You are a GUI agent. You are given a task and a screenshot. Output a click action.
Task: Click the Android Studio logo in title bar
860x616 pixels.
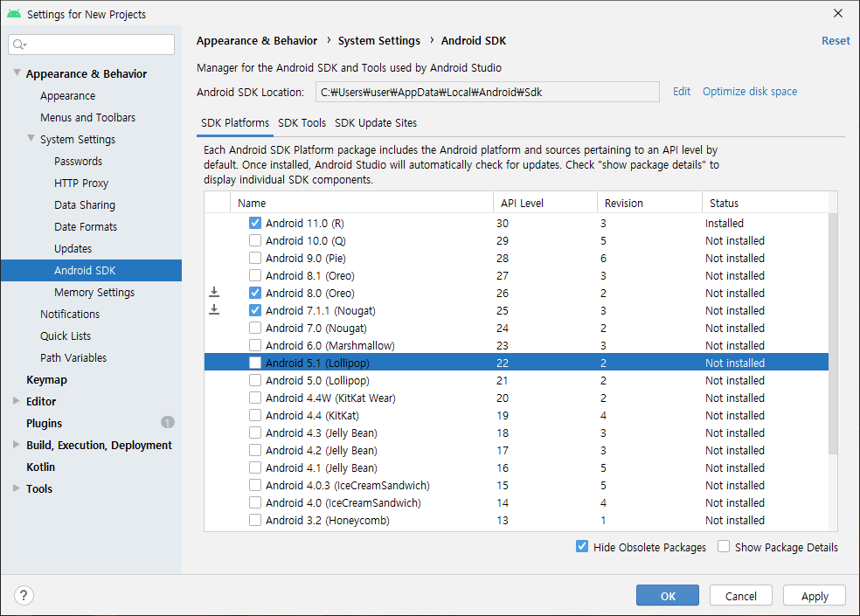pyautogui.click(x=14, y=14)
